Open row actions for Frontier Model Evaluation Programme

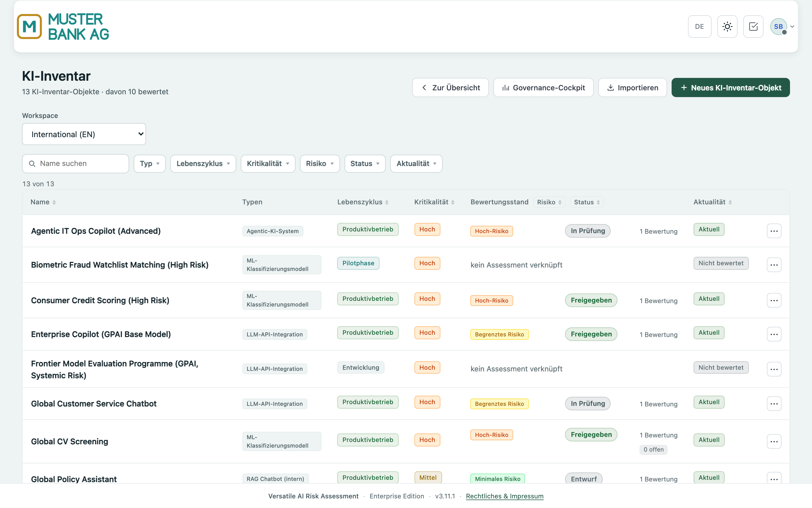(x=774, y=369)
